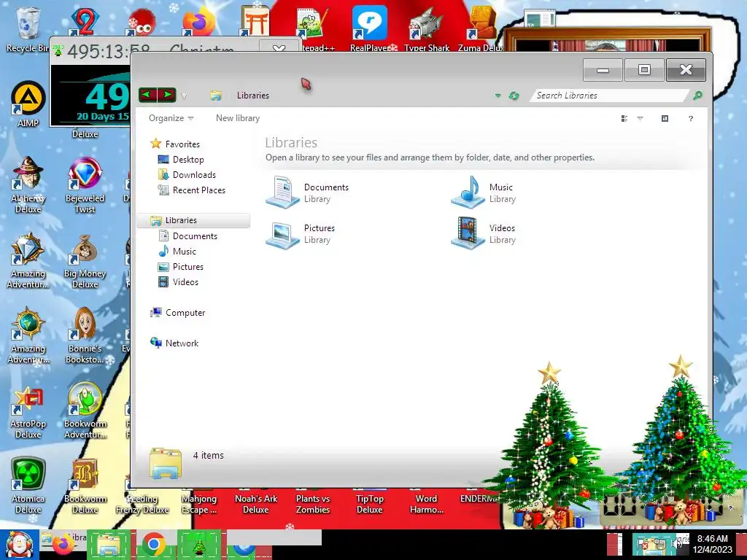Select Favorites in navigation pane
The width and height of the screenshot is (747, 560).
click(x=175, y=144)
